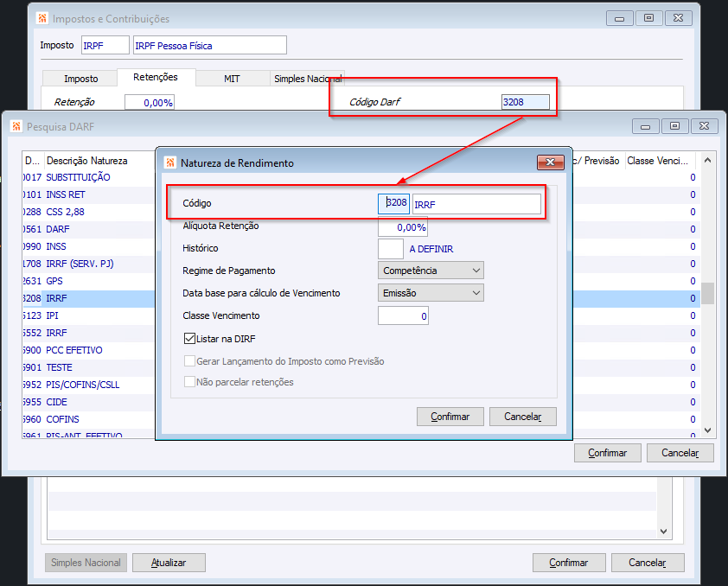Maximize the Pesquisa DARF window

(x=674, y=126)
